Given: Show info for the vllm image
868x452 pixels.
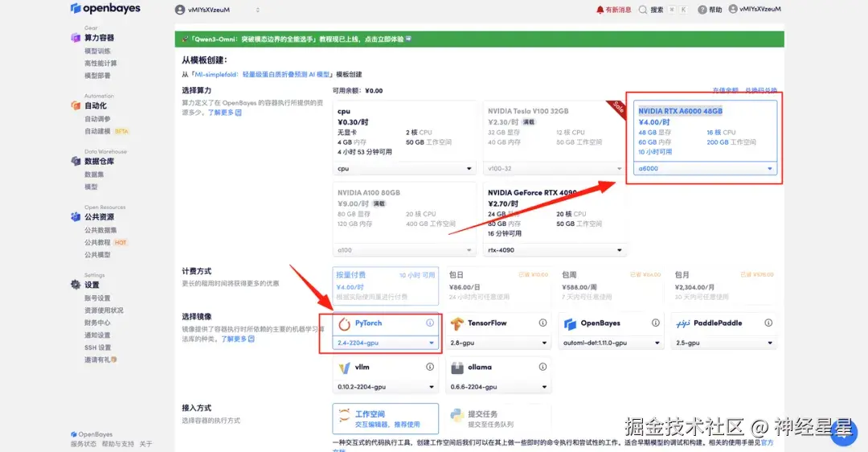Looking at the screenshot, I should pos(429,367).
